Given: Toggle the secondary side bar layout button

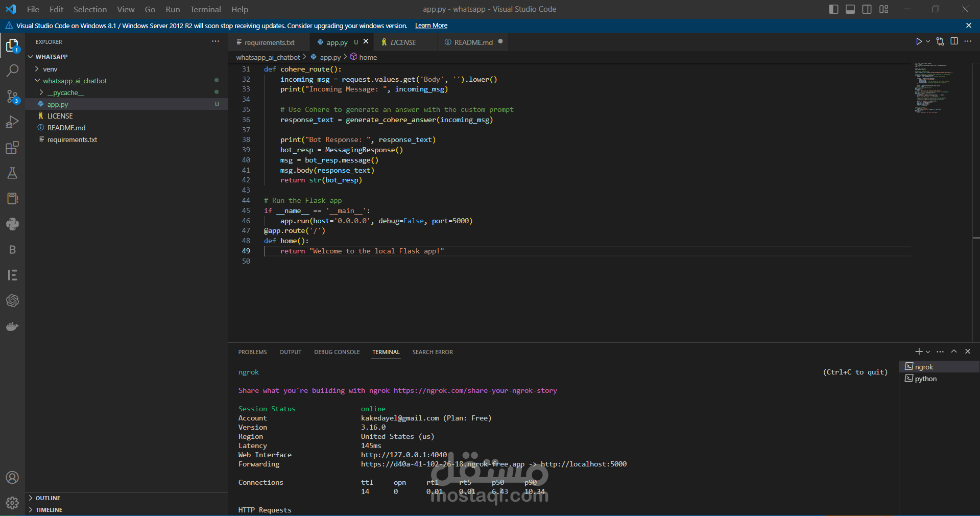Looking at the screenshot, I should [x=867, y=9].
